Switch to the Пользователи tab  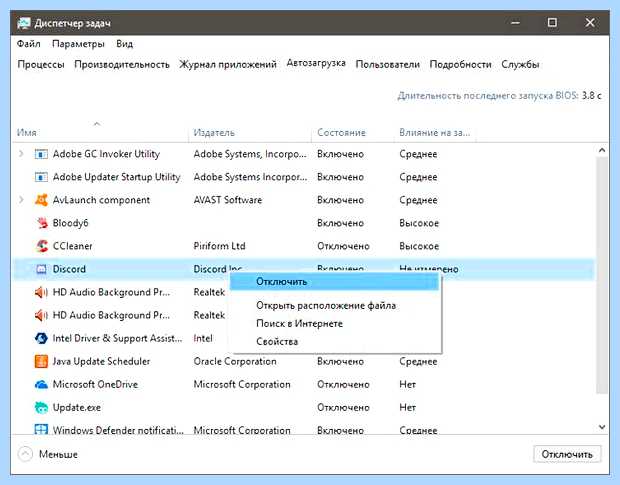point(388,64)
